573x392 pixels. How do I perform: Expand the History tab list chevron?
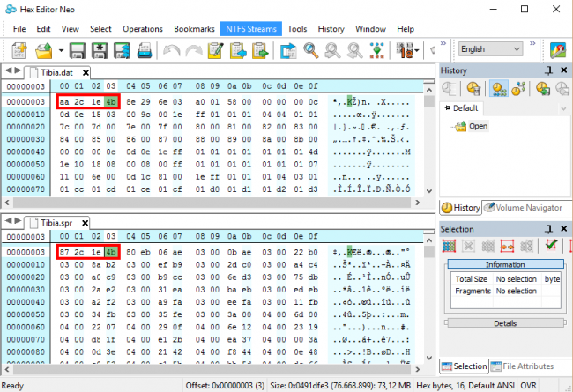[563, 108]
